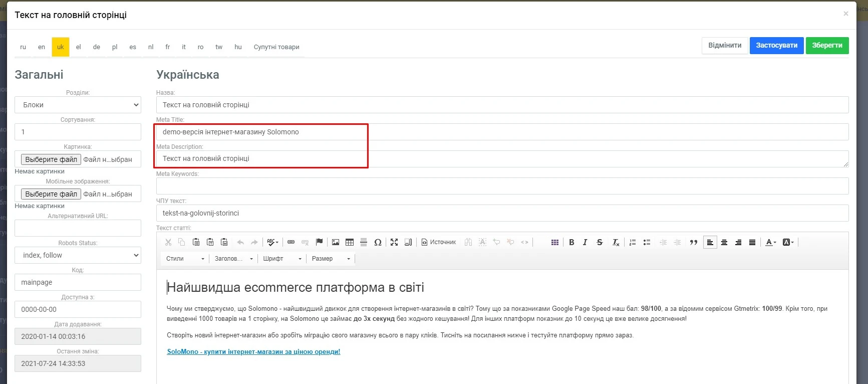Remove formatting with Tx icon
The height and width of the screenshot is (384, 868).
point(616,242)
